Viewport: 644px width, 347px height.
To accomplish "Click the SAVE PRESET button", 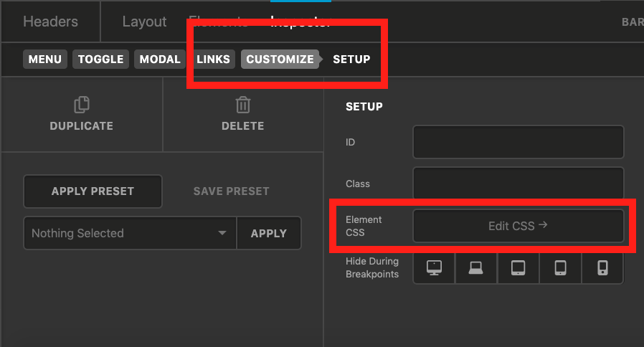I will (x=231, y=191).
